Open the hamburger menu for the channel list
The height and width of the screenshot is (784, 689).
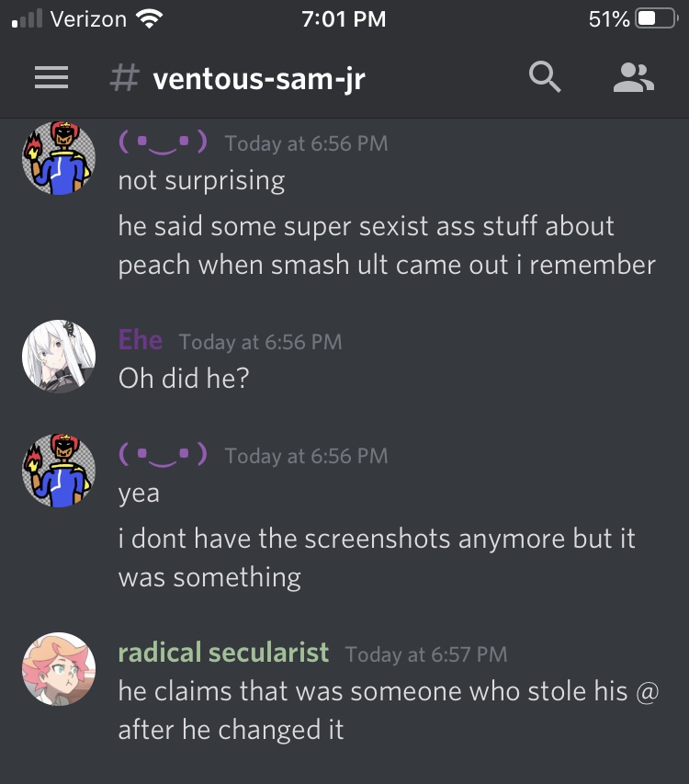pos(51,77)
